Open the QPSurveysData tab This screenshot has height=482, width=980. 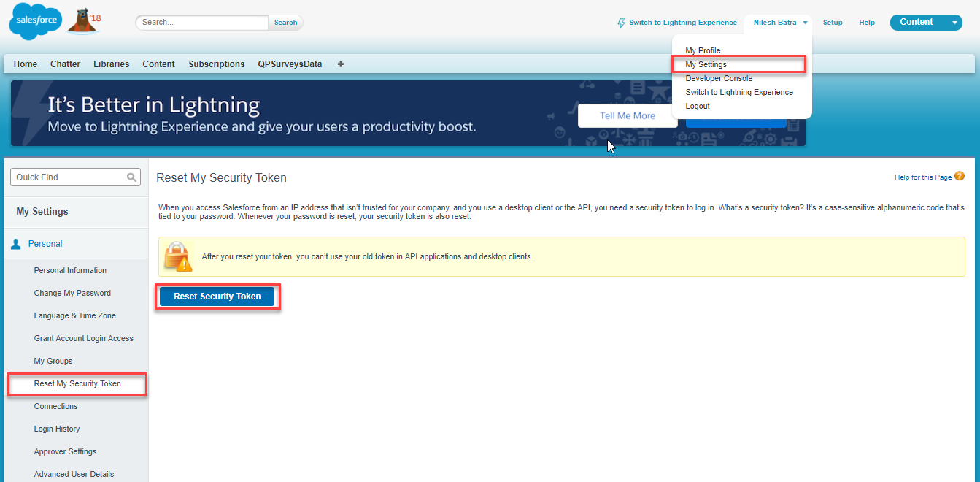(x=290, y=64)
